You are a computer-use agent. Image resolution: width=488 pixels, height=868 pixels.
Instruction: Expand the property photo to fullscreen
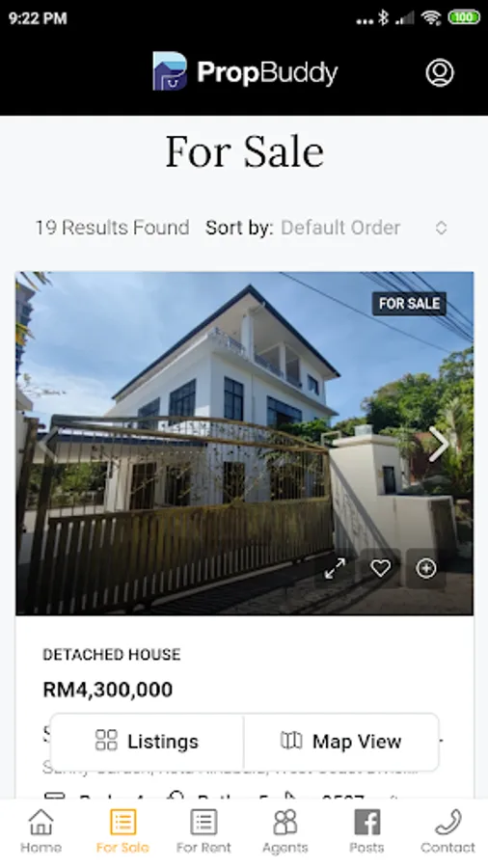(335, 568)
